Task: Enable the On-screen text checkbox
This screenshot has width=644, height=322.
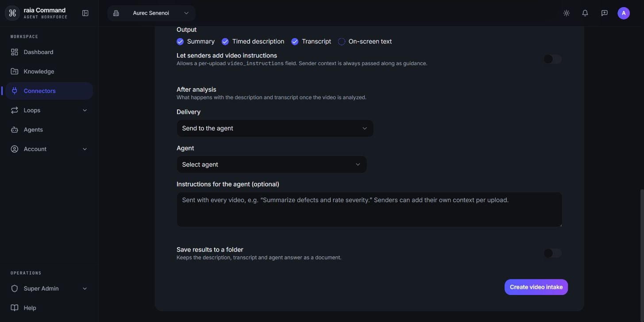Action: 342,42
